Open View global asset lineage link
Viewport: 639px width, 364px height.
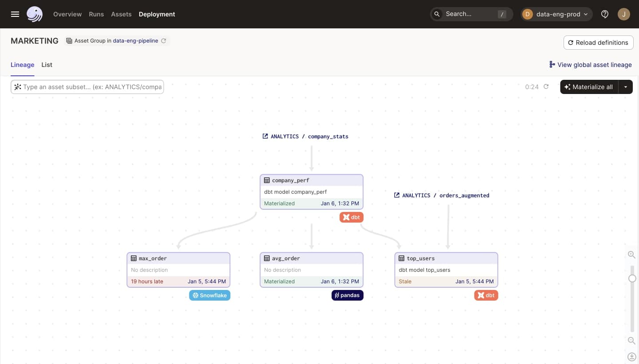pyautogui.click(x=590, y=65)
